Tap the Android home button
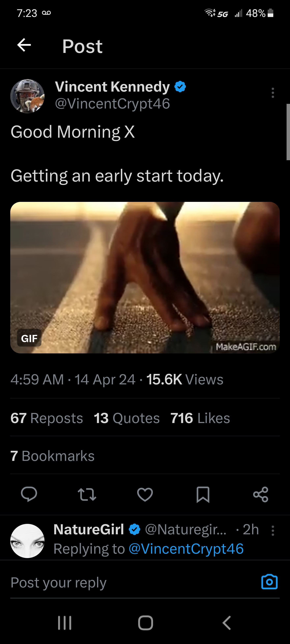 145,622
